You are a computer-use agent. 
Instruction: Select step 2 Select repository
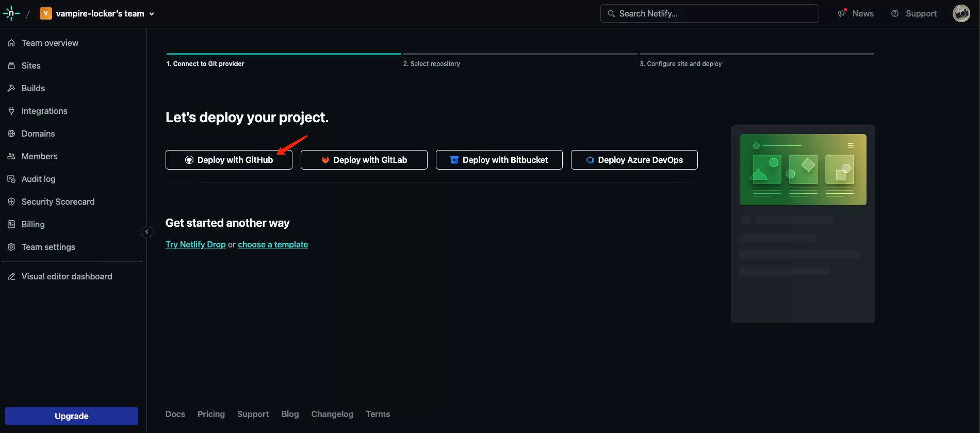(432, 63)
